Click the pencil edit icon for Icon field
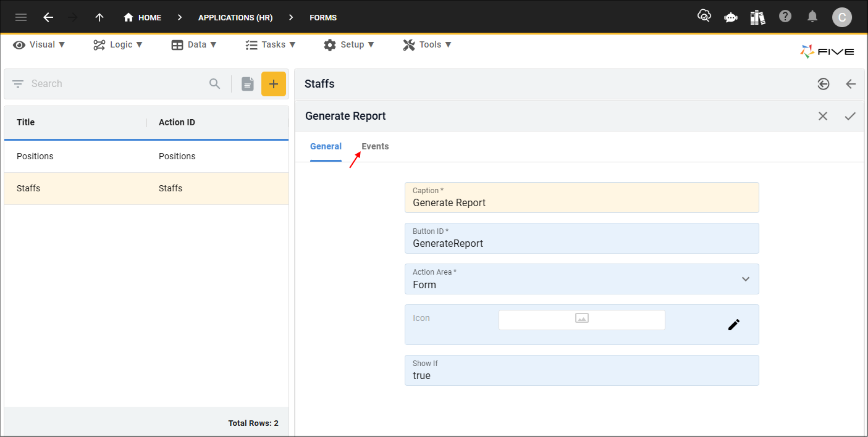This screenshot has height=437, width=868. (x=733, y=325)
